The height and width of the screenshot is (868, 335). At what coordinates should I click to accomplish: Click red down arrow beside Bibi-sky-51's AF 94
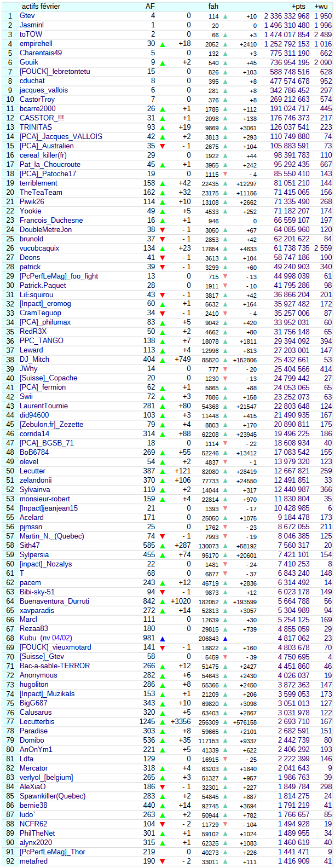click(162, 592)
